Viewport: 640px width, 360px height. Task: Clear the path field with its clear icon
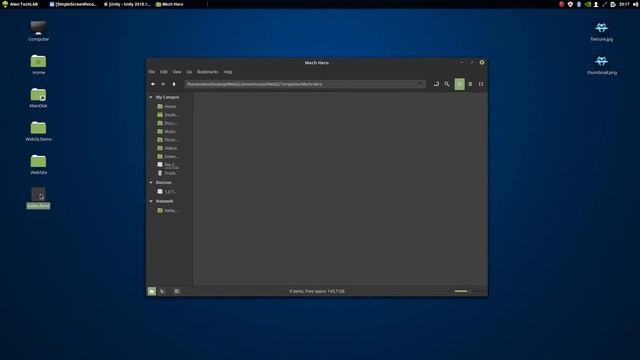pyautogui.click(x=421, y=84)
